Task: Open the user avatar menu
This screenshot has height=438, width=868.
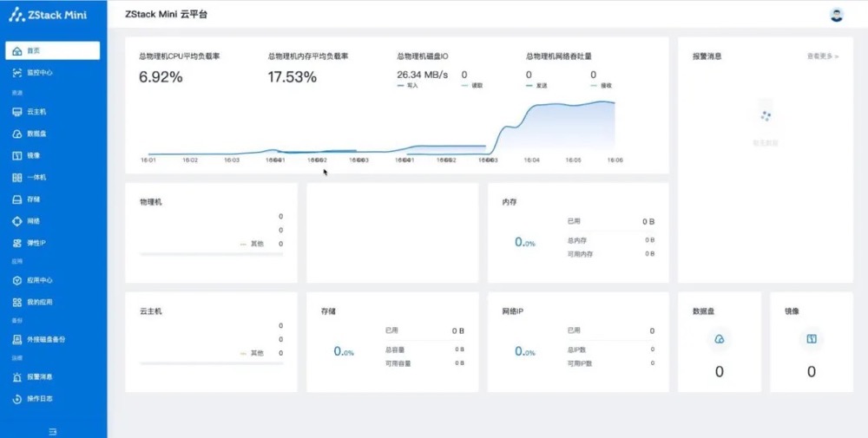Action: (x=837, y=15)
